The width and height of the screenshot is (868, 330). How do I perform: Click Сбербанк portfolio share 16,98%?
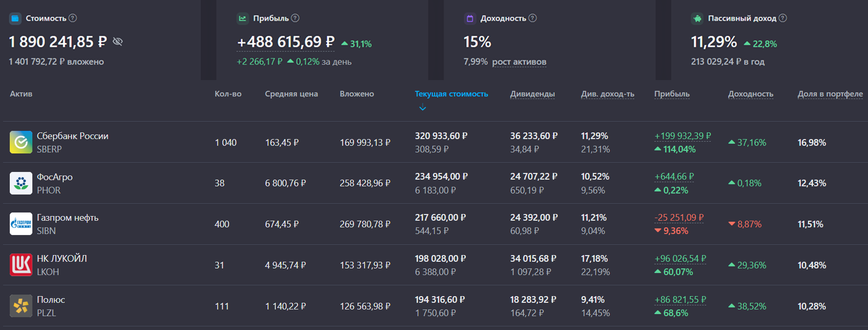[x=812, y=143]
